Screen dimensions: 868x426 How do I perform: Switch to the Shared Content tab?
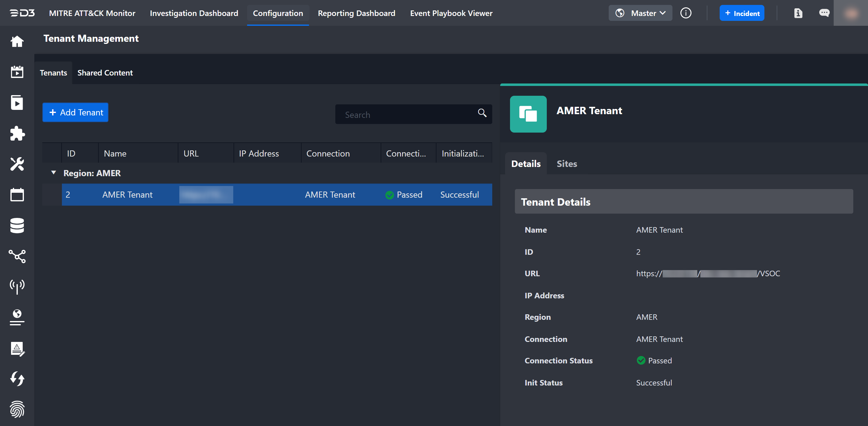105,73
